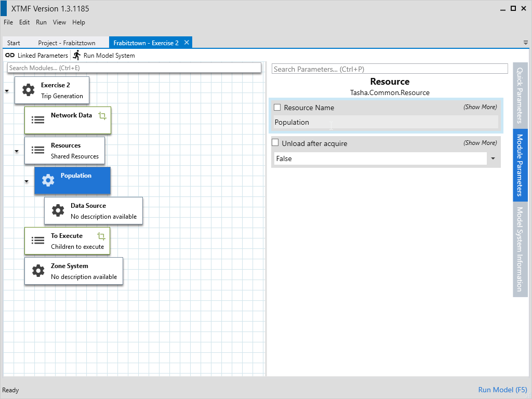
Task: Click Run Model (F5) link
Action: pos(502,390)
